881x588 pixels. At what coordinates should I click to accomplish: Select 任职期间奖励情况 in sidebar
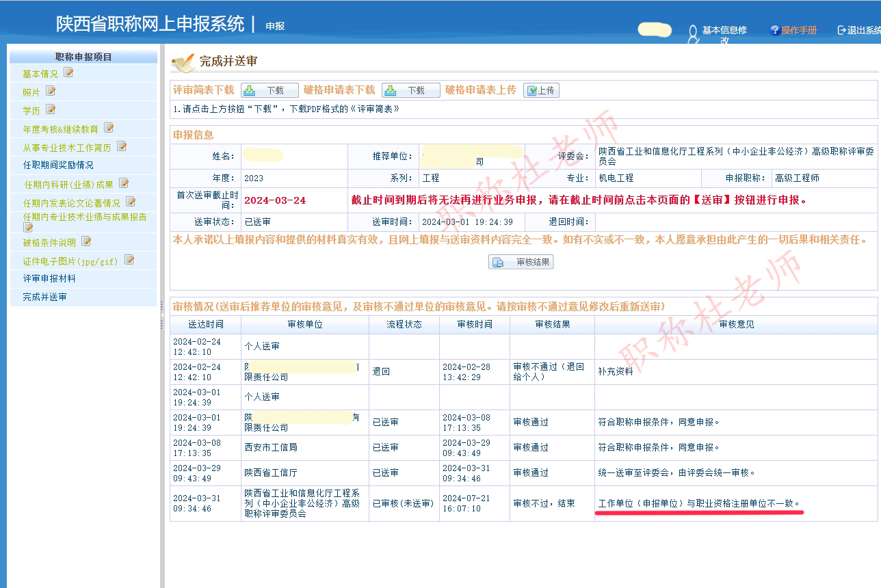coord(58,165)
